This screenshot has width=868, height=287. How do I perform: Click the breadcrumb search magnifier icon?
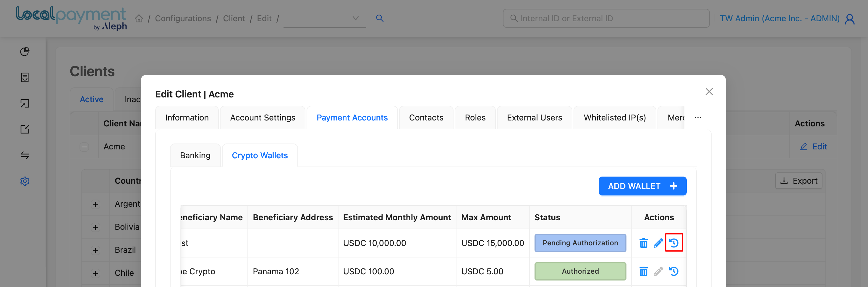pos(379,19)
